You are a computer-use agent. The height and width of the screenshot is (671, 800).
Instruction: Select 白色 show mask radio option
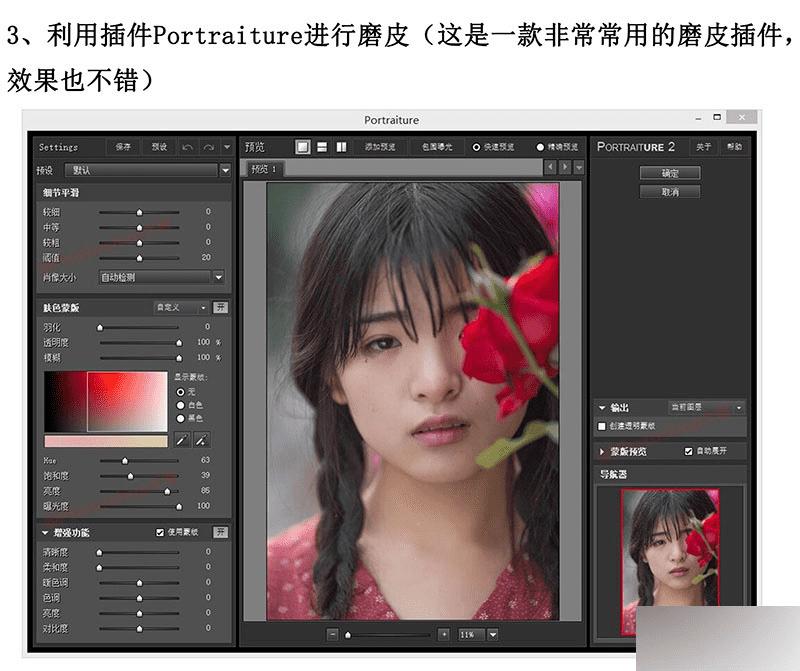(x=180, y=405)
